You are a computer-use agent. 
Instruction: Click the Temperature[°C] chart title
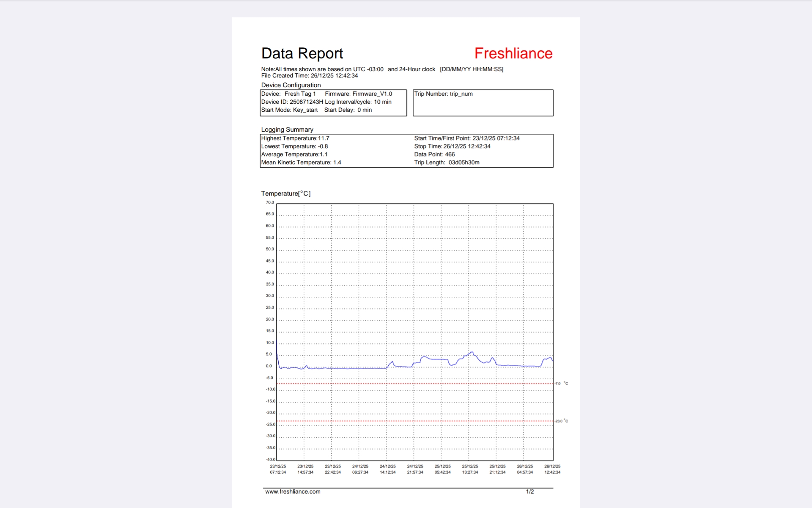click(x=286, y=193)
